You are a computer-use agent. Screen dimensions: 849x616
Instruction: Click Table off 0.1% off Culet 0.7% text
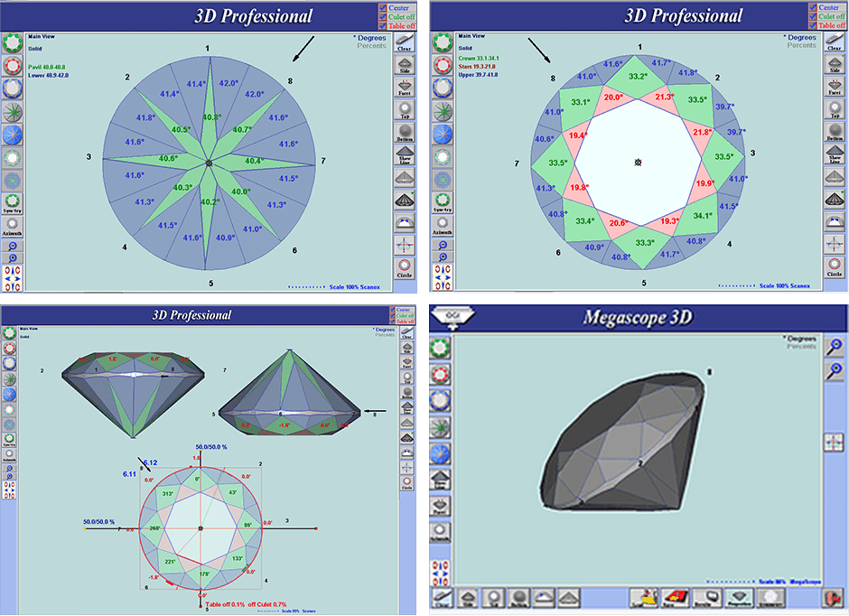pos(247,604)
